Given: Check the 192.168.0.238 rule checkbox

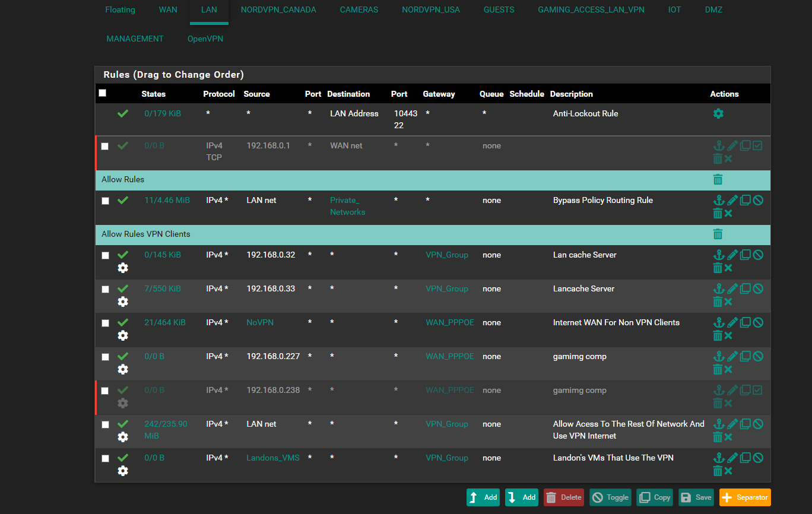Looking at the screenshot, I should pyautogui.click(x=105, y=391).
